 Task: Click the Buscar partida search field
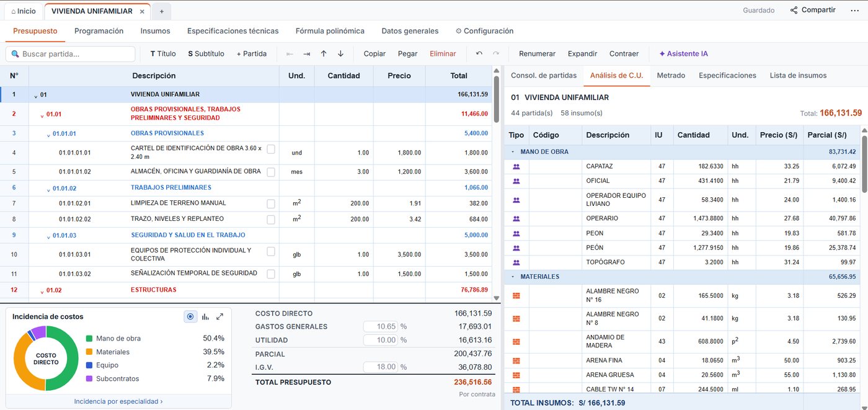point(71,54)
